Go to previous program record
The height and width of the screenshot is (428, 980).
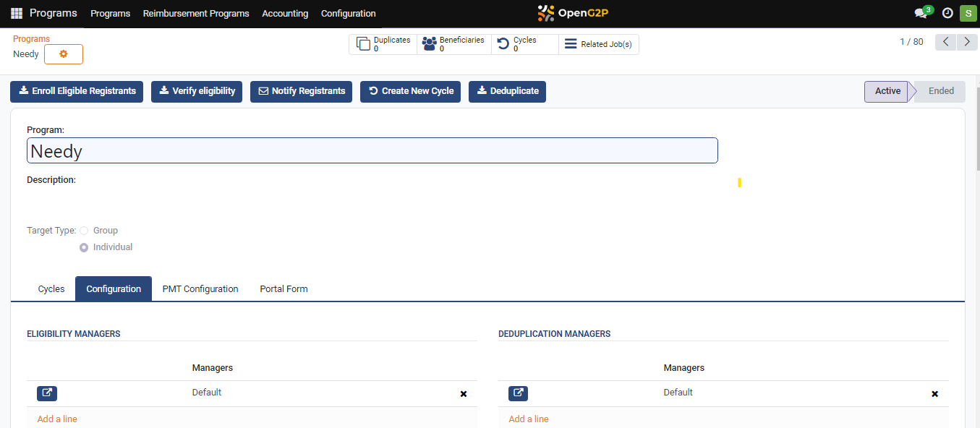(x=946, y=42)
